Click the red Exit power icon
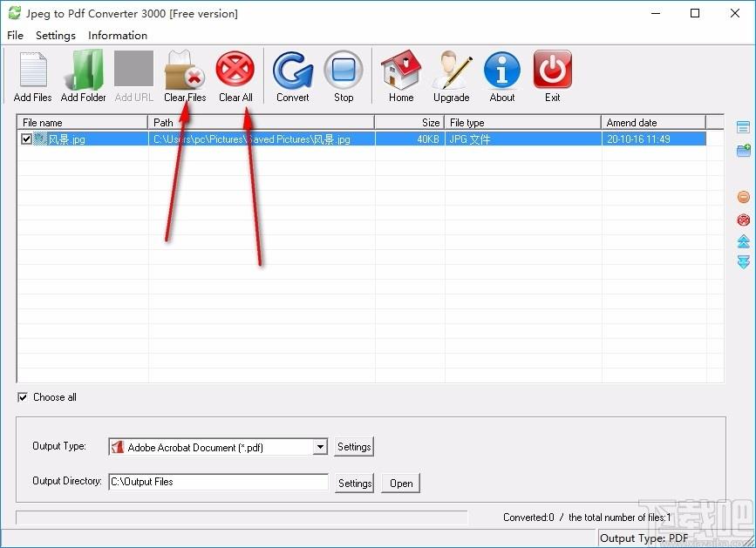 (x=553, y=70)
